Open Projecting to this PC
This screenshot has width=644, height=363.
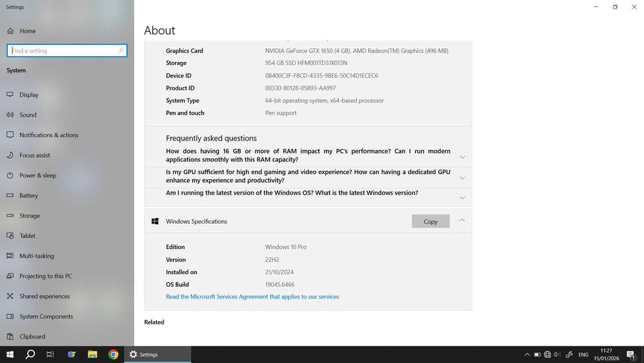[x=46, y=276]
